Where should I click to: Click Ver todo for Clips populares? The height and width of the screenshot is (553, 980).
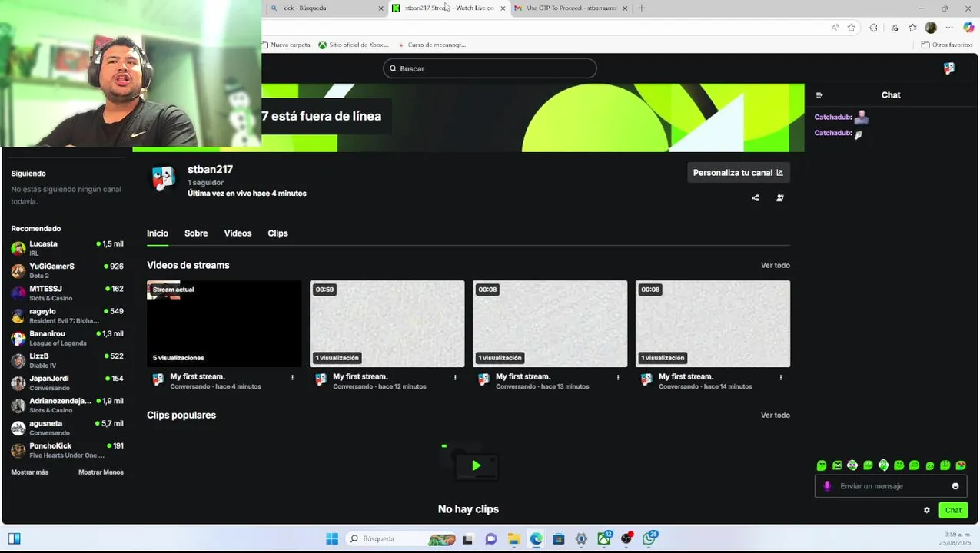775,416
